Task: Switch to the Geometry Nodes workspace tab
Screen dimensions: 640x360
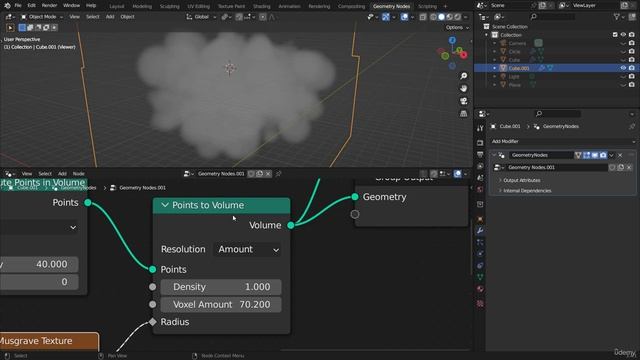Action: tap(391, 6)
